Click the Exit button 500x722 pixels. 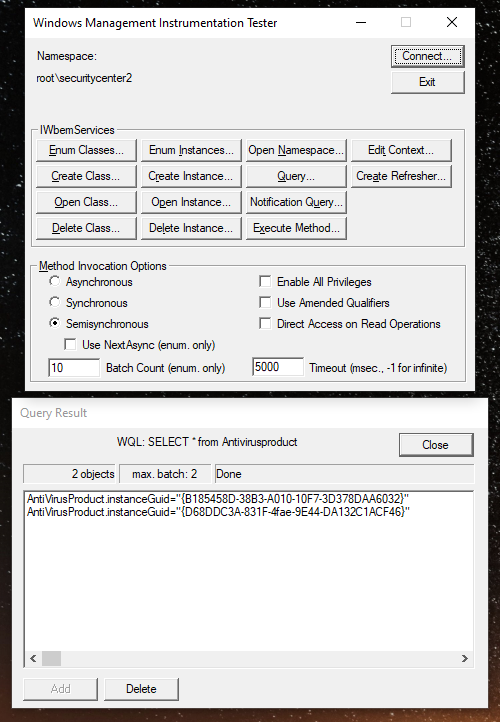coord(427,82)
